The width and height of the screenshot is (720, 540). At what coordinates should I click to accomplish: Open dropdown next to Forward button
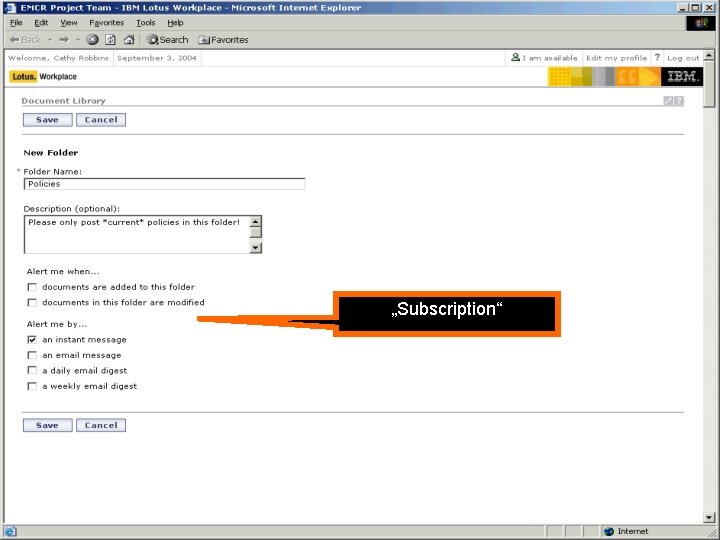[x=78, y=40]
